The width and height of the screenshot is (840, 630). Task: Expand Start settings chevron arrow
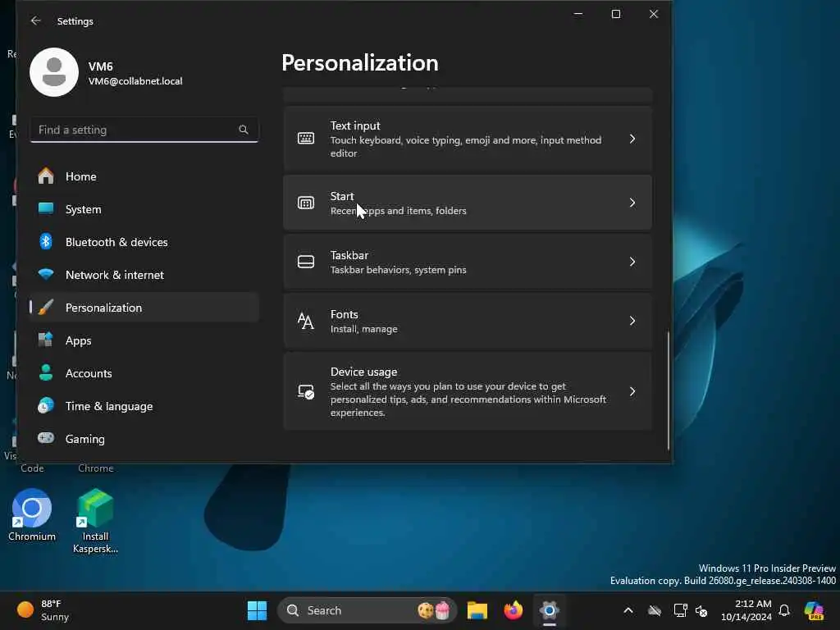click(632, 203)
